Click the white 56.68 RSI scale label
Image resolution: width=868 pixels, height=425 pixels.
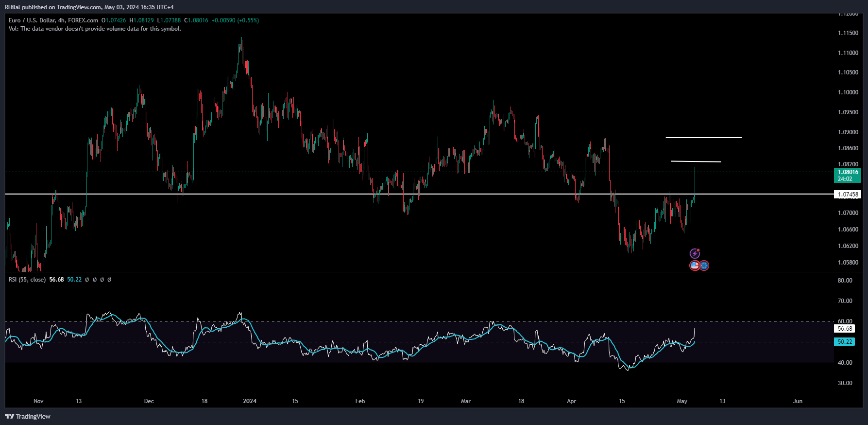click(x=845, y=329)
